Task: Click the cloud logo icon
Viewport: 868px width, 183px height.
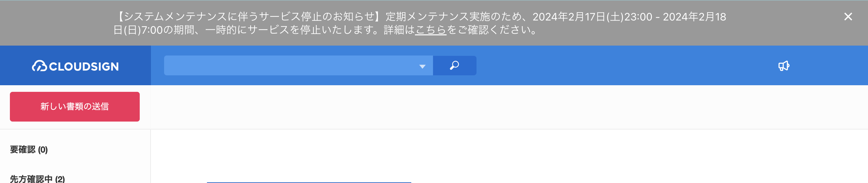Action: [x=40, y=66]
